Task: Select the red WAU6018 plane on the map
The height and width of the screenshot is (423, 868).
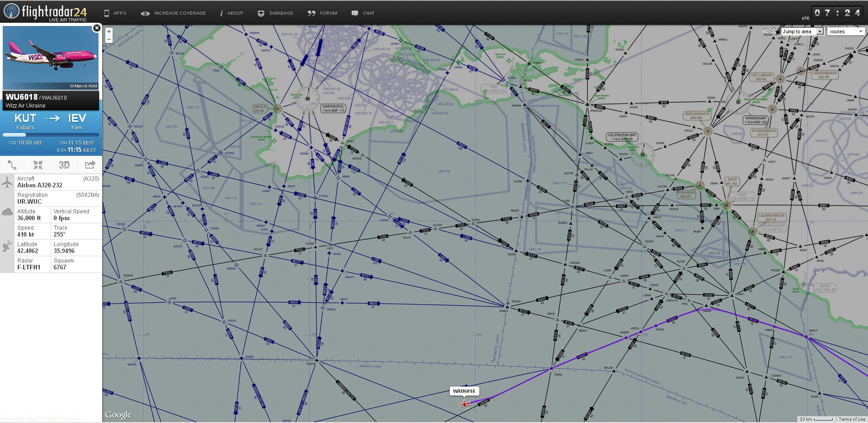Action: pyautogui.click(x=465, y=403)
